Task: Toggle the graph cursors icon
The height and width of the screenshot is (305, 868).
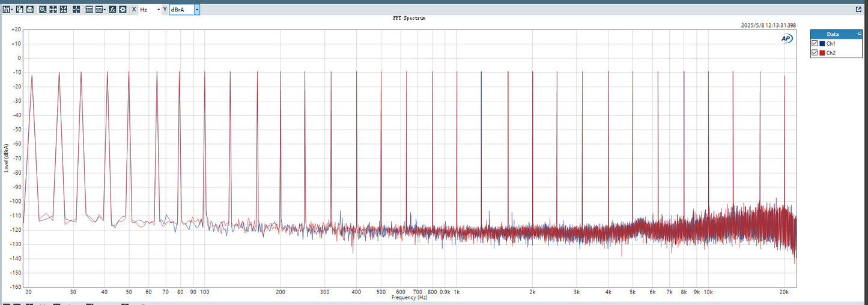Action: point(76,10)
